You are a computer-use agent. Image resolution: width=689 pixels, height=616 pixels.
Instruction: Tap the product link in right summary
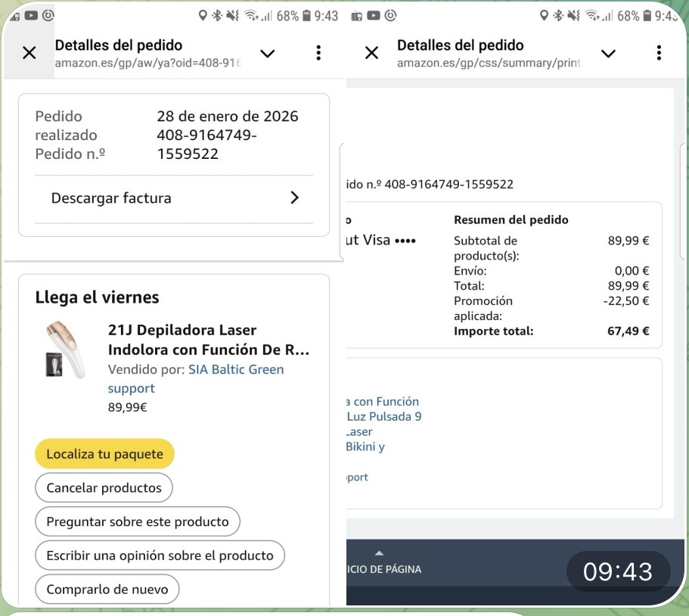[382, 424]
